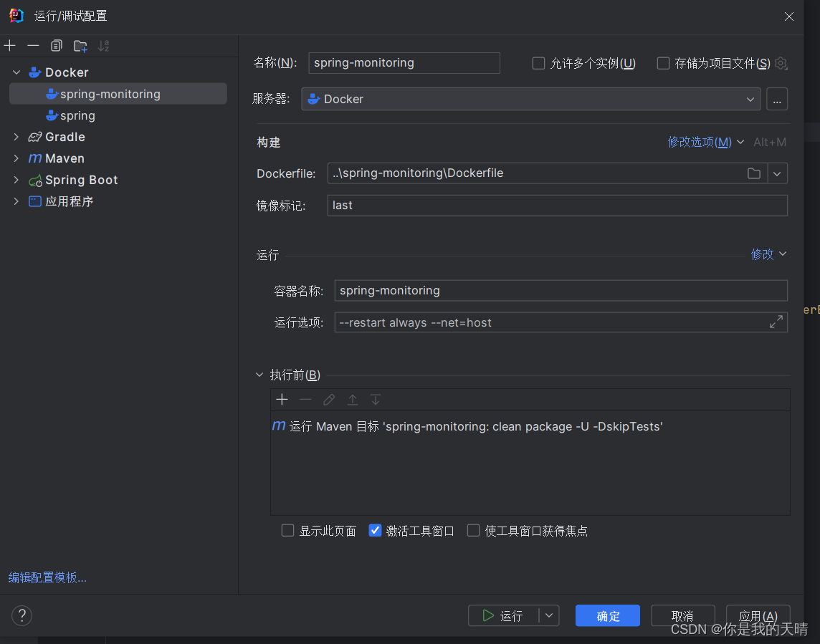
Task: Open the 存储为项目文件 settings gear
Action: tap(781, 63)
